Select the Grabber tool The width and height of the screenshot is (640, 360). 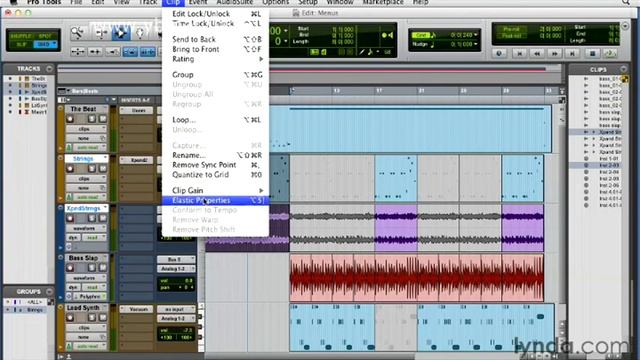pos(140,33)
